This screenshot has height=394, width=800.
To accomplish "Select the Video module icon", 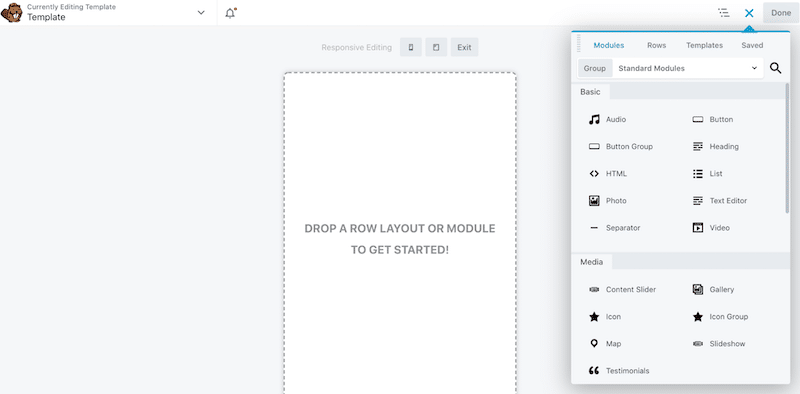I will coord(698,228).
